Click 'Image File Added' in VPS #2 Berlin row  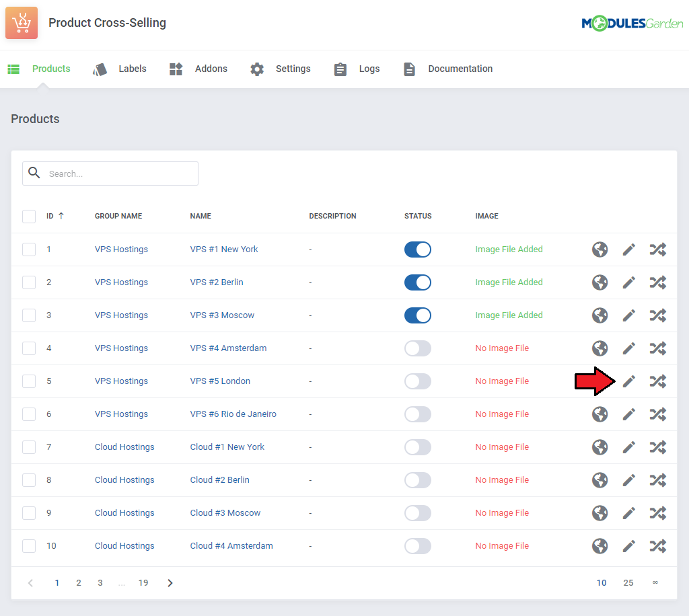coord(509,282)
